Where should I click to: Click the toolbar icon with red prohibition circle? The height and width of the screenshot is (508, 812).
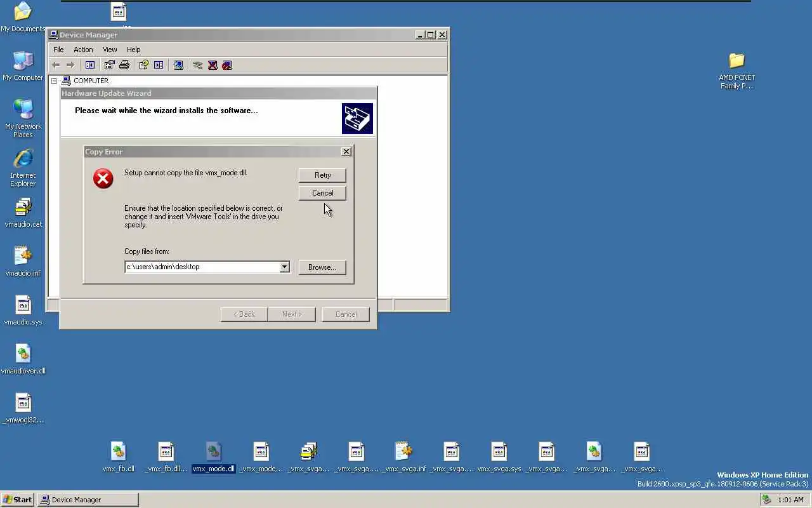pyautogui.click(x=227, y=65)
